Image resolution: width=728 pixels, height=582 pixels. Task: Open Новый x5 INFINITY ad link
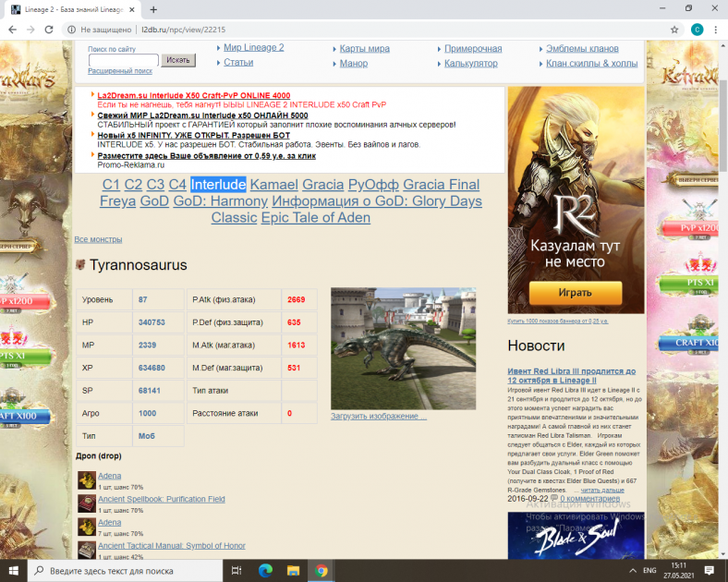[x=193, y=136]
